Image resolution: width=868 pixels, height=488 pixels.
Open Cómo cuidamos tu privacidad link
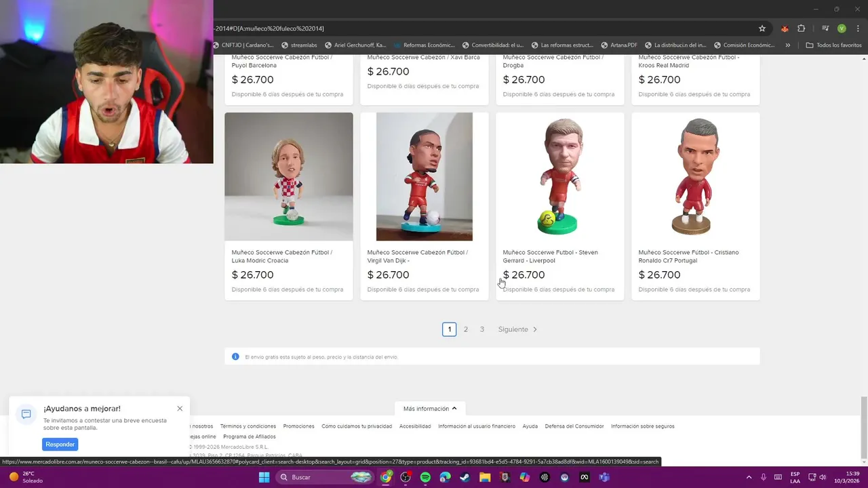tap(357, 426)
